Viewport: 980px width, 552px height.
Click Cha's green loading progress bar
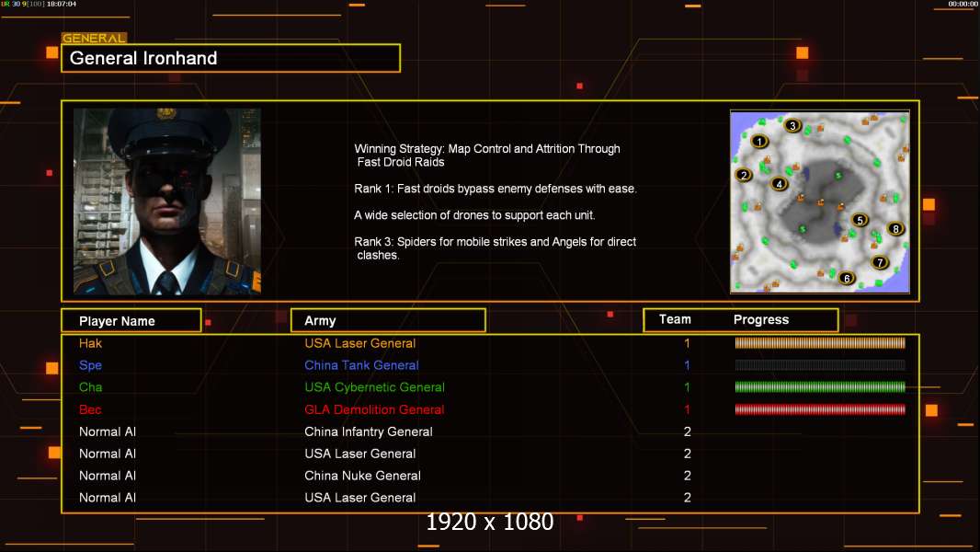coord(820,387)
